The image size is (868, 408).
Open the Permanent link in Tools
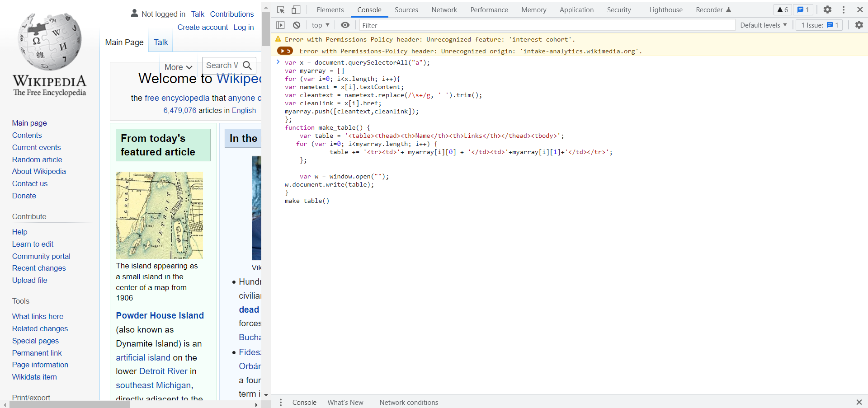point(37,353)
